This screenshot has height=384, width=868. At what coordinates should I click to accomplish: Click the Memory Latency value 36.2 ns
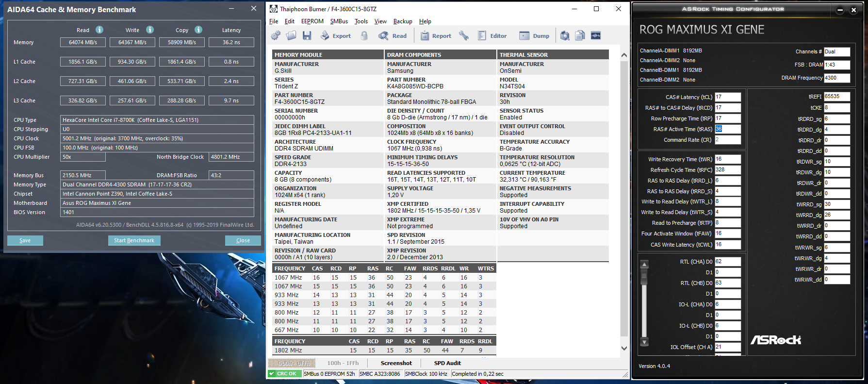[231, 42]
